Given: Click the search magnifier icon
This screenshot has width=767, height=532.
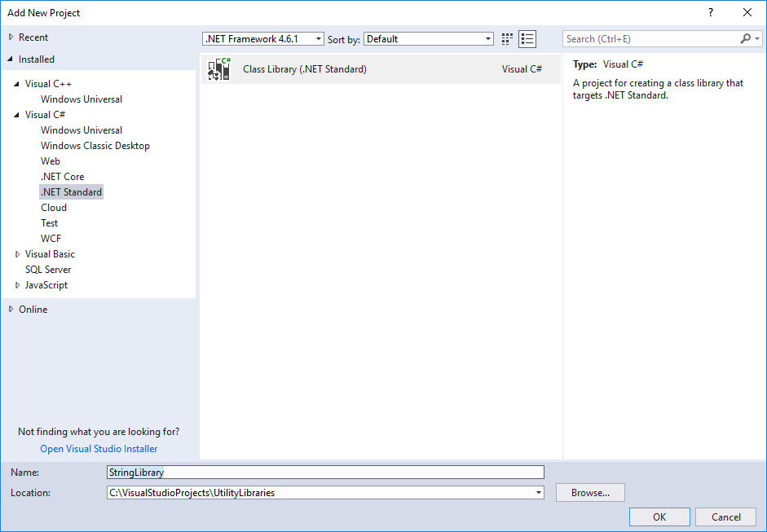Looking at the screenshot, I should coord(744,38).
